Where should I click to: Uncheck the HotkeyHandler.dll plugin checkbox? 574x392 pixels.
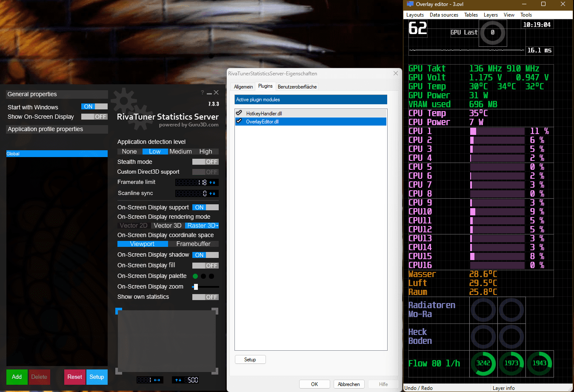(x=239, y=113)
